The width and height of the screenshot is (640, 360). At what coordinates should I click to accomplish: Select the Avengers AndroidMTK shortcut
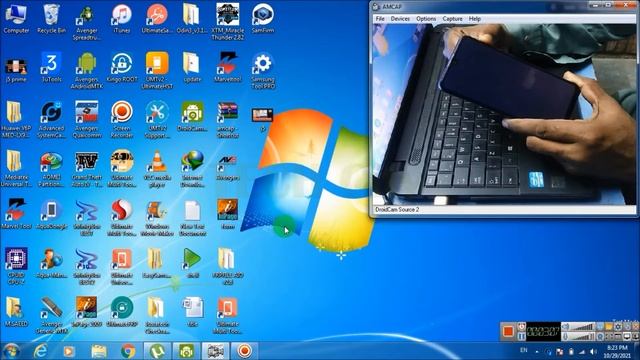pyautogui.click(x=87, y=71)
